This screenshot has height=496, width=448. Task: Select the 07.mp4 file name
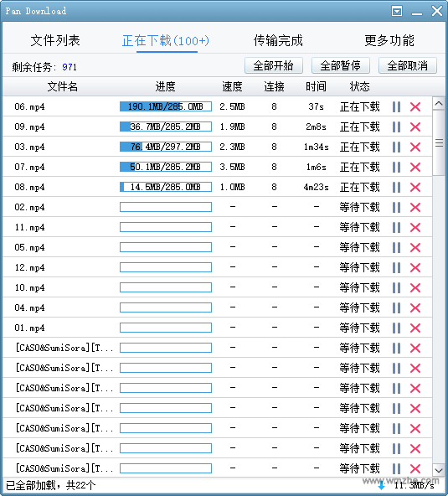click(x=29, y=167)
